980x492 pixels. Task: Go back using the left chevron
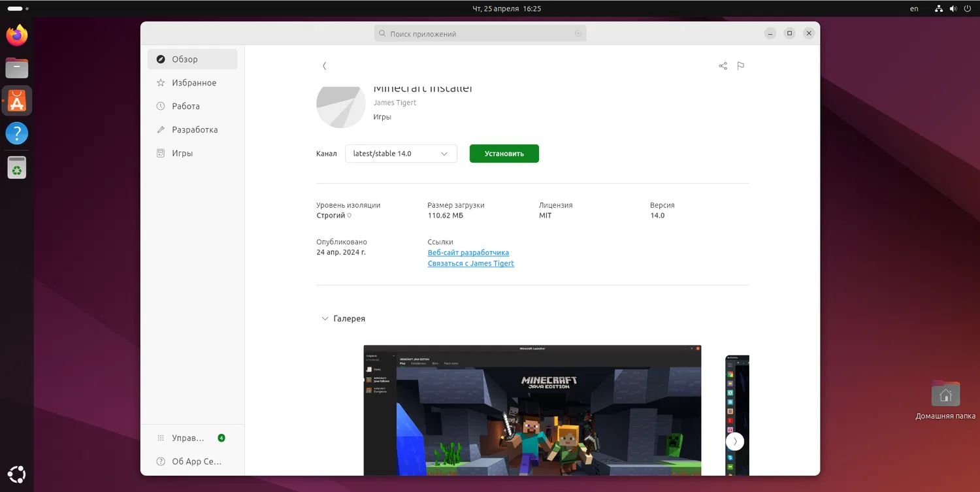325,66
